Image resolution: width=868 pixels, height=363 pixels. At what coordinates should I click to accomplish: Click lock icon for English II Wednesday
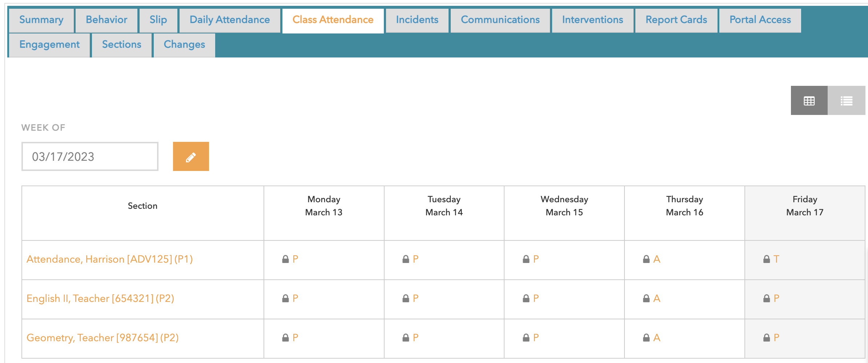526,299
